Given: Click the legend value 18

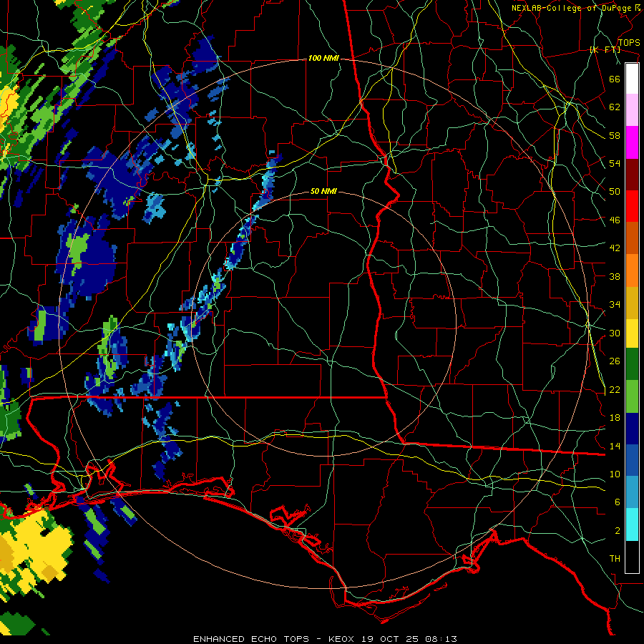Looking at the screenshot, I should coord(615,418).
